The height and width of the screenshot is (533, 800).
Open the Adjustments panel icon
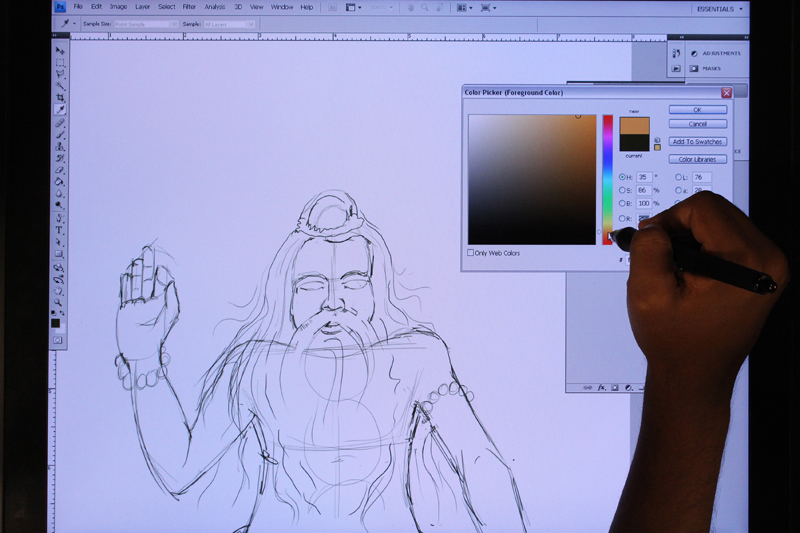(x=677, y=53)
